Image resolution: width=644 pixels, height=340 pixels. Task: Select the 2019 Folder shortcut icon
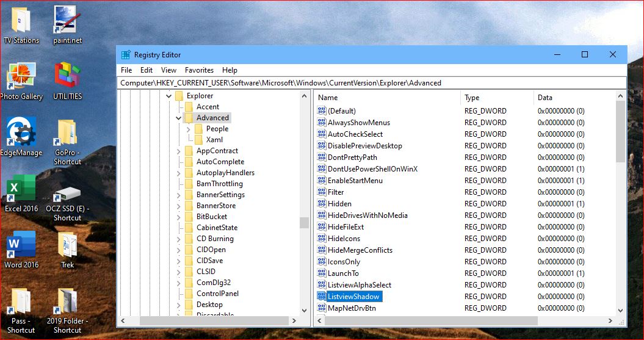tap(67, 311)
